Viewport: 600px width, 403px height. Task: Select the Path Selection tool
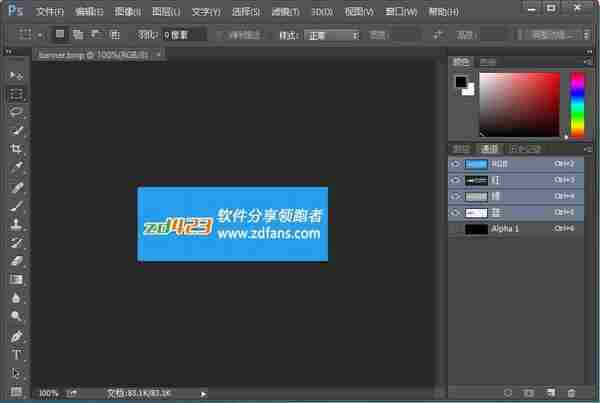tap(16, 373)
